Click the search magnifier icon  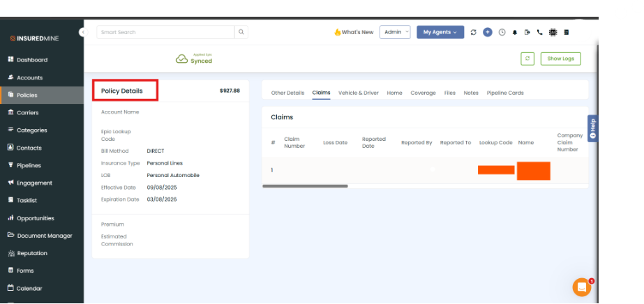pyautogui.click(x=241, y=32)
